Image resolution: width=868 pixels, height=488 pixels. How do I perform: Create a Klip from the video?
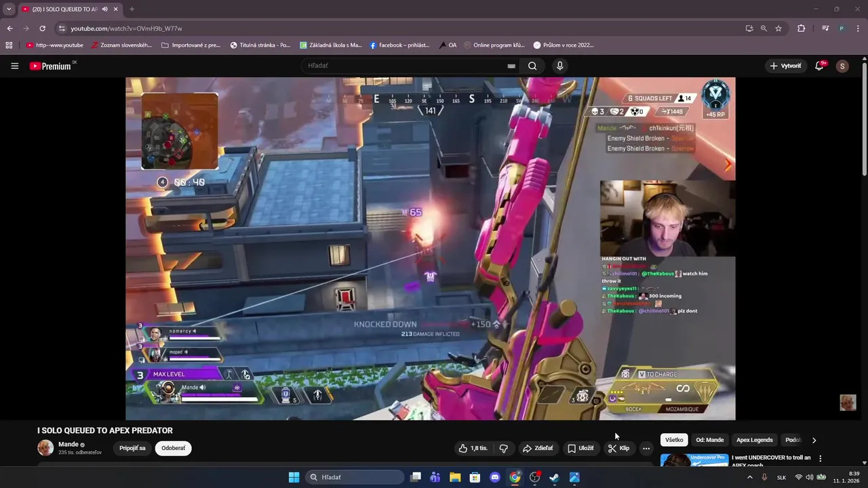point(618,448)
